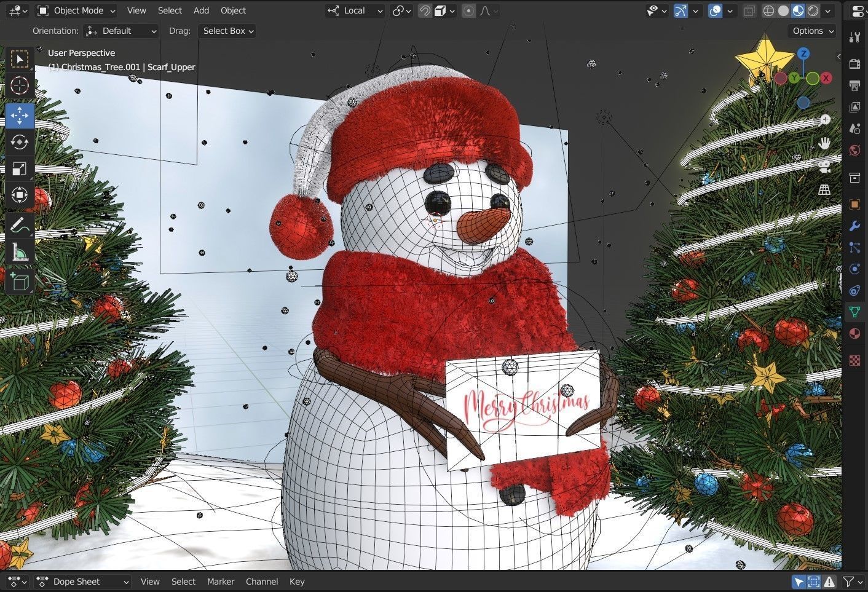This screenshot has height=592, width=868.
Task: Click the Zoom view magnifier gizmo
Action: click(824, 120)
